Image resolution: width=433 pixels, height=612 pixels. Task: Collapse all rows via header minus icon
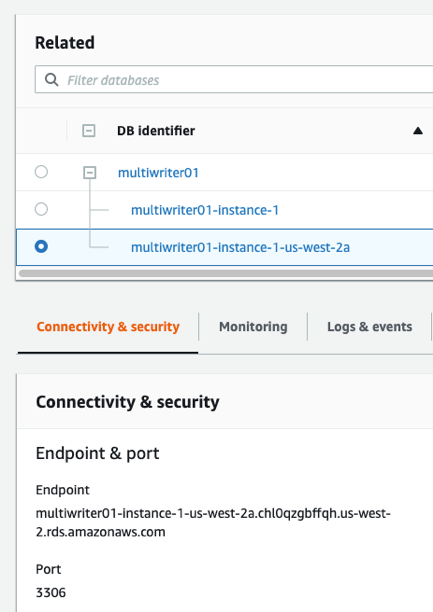89,130
